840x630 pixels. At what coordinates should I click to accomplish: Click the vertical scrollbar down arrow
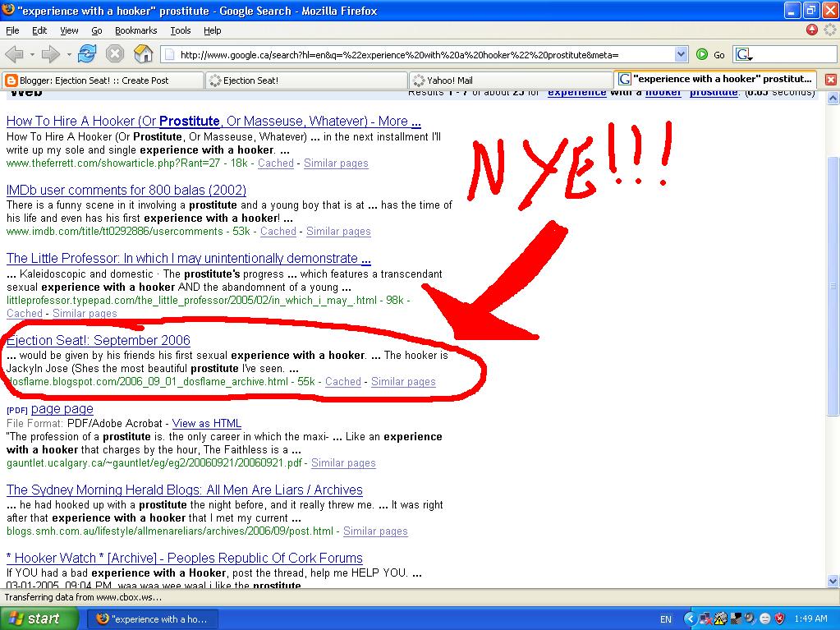pyautogui.click(x=833, y=581)
